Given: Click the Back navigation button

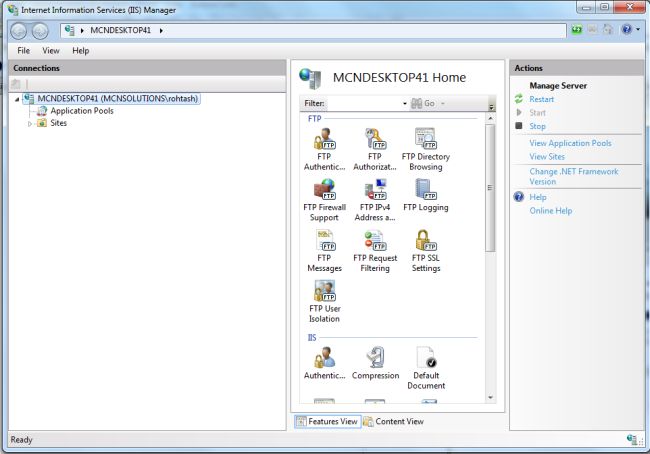Looking at the screenshot, I should 19,31.
